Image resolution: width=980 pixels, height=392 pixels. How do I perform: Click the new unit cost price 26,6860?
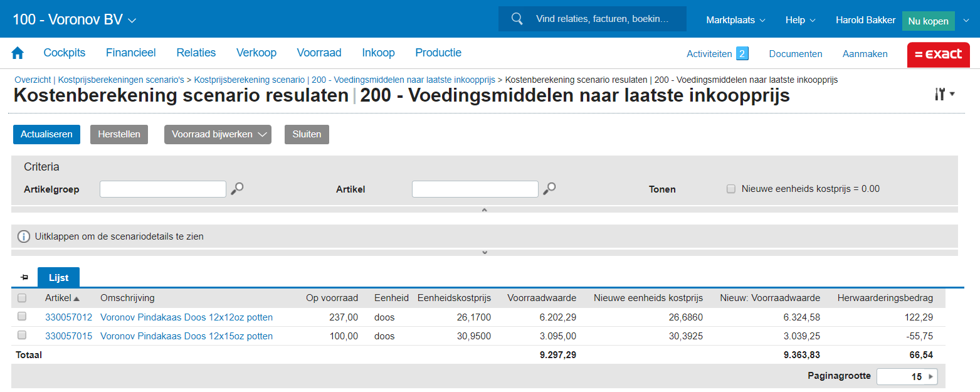coord(686,317)
